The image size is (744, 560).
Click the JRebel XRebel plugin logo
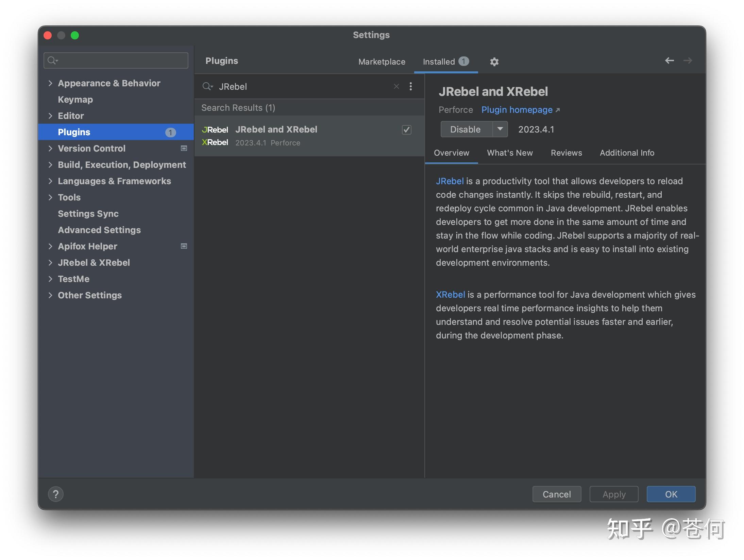click(215, 136)
